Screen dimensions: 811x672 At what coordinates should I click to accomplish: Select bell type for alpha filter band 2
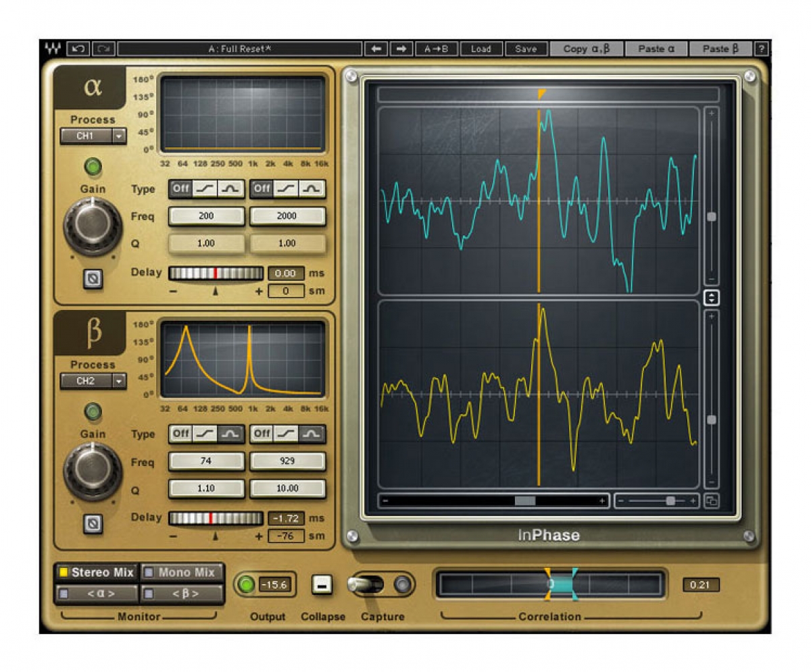point(312,189)
